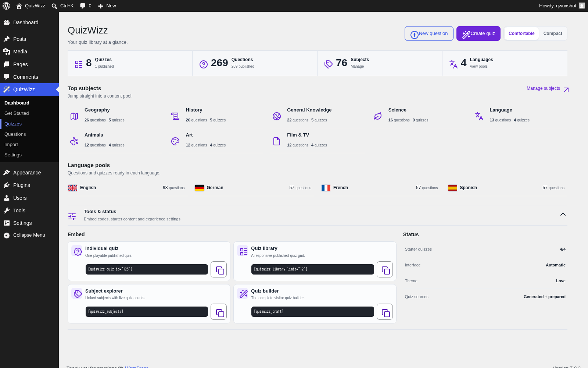Open the WordPress Settings sidebar item

point(29,223)
